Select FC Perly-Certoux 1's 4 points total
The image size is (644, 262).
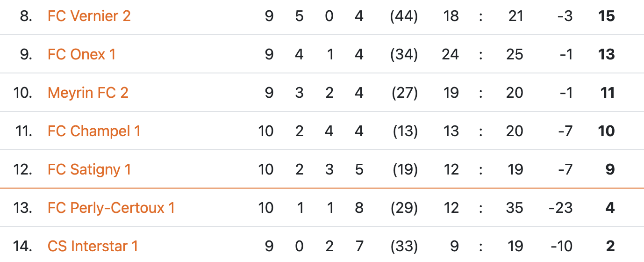[610, 208]
